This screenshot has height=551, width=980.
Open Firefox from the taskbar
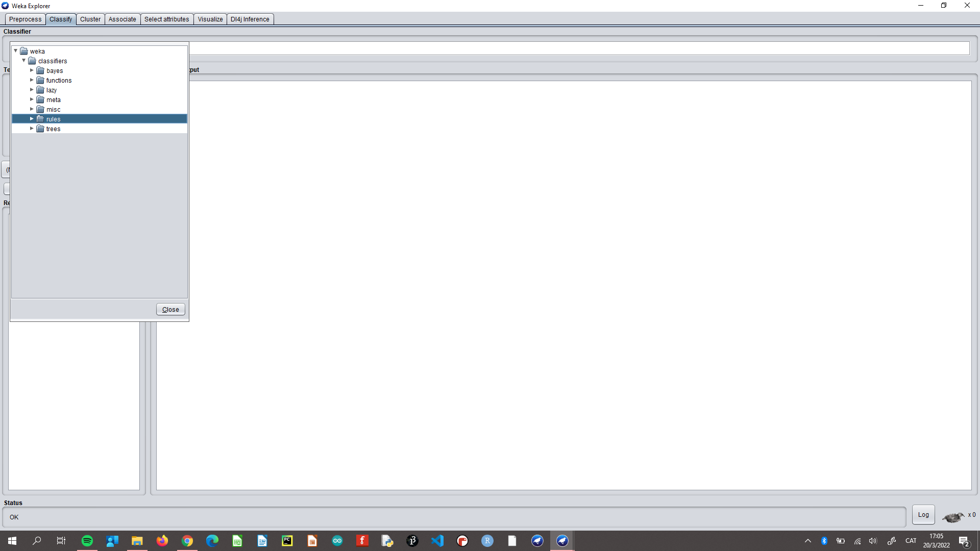pos(162,541)
